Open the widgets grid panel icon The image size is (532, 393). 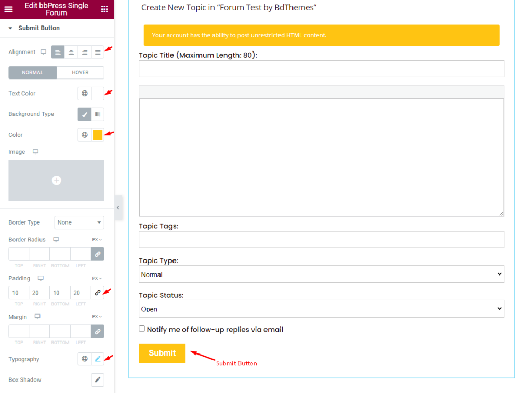click(x=104, y=9)
